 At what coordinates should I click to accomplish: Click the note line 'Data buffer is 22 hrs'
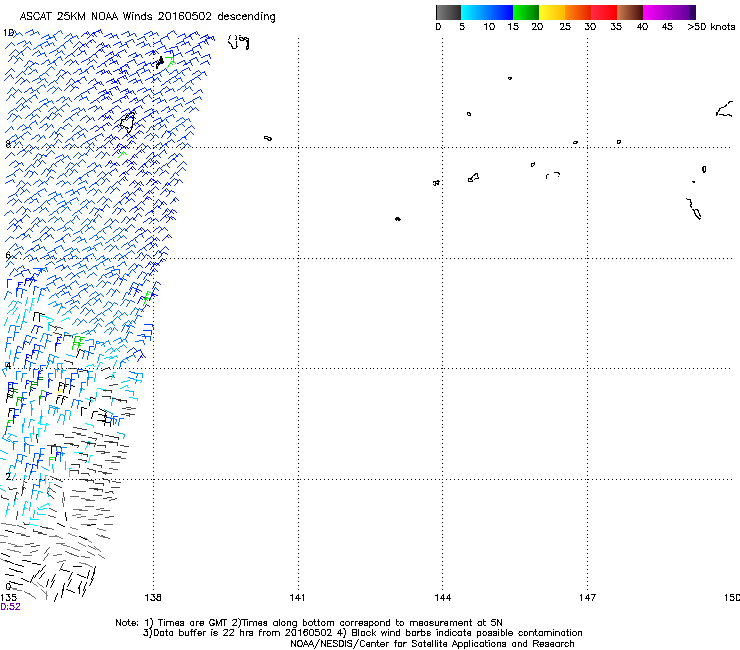point(362,633)
